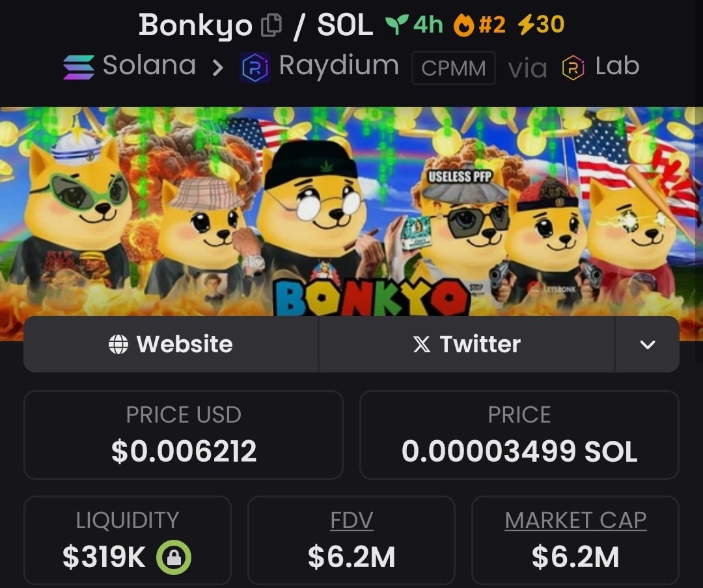
Task: Click the globe icon in Website
Action: click(118, 344)
